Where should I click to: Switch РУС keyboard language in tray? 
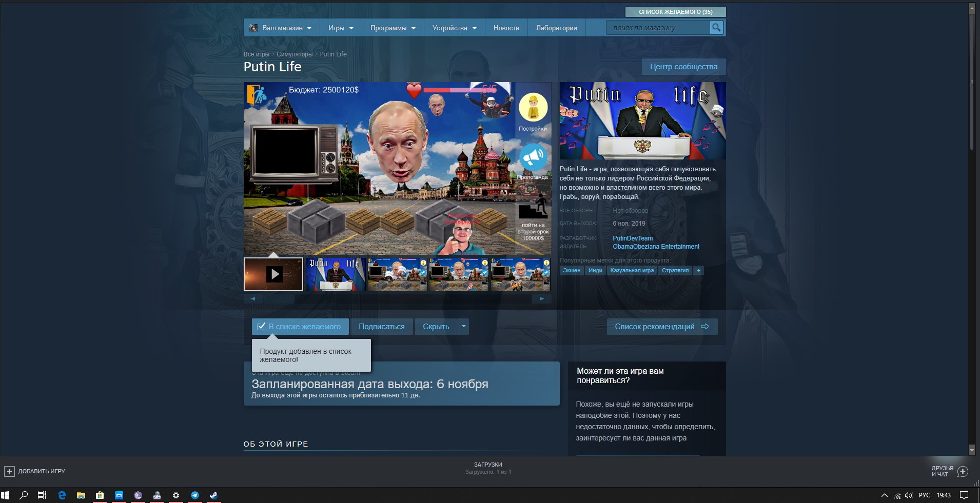925,495
